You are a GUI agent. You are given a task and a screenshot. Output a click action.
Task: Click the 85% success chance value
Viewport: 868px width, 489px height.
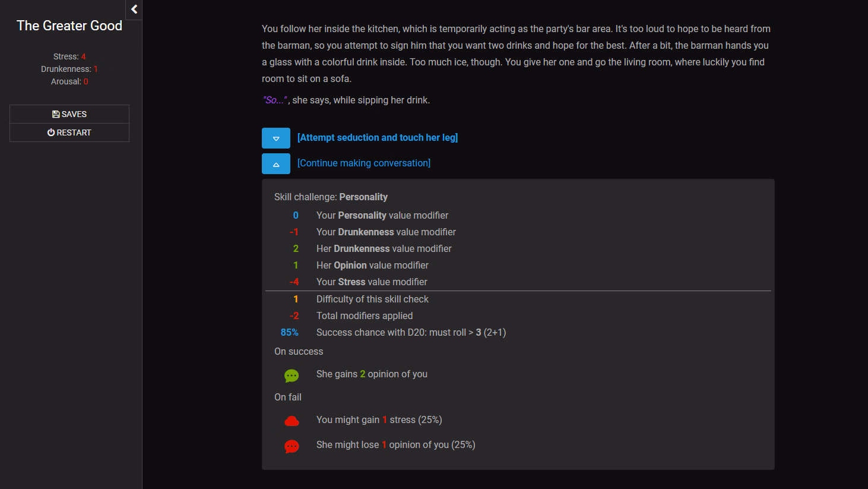pos(289,332)
